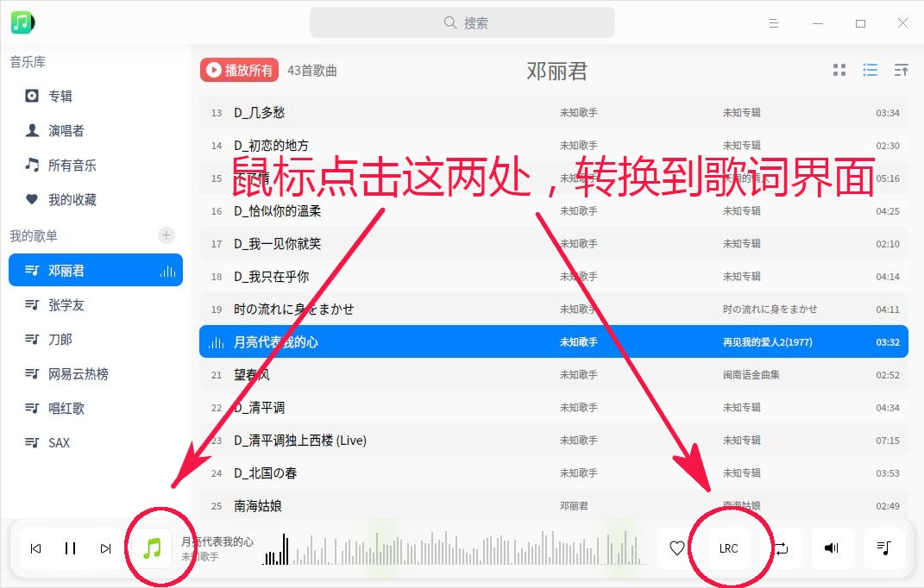Click duration 07:15 in song list
The image size is (924, 588).
point(888,441)
